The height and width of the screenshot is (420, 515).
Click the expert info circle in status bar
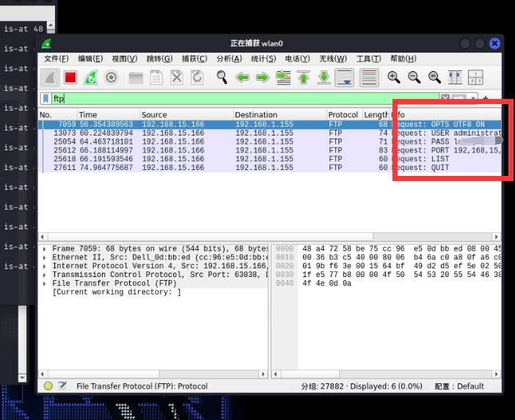48,386
